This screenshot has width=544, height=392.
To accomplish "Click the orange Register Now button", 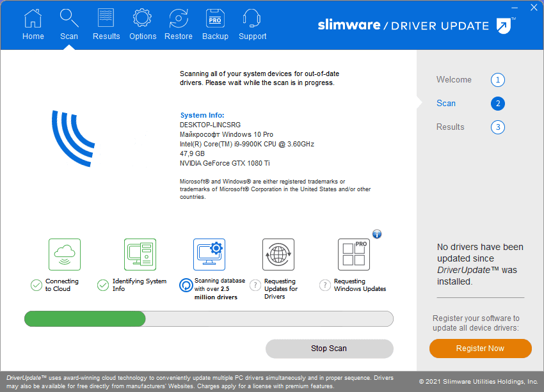I will 480,349.
